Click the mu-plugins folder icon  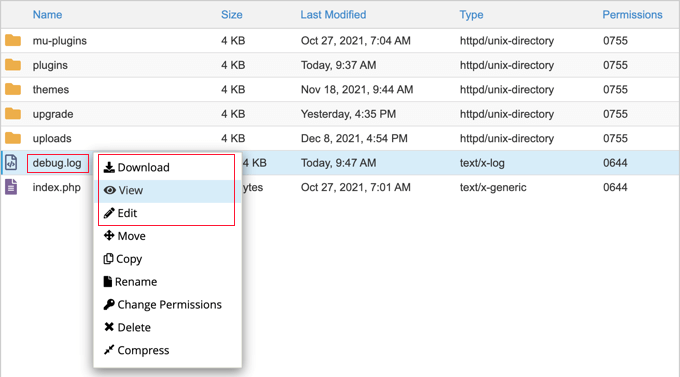(x=13, y=40)
